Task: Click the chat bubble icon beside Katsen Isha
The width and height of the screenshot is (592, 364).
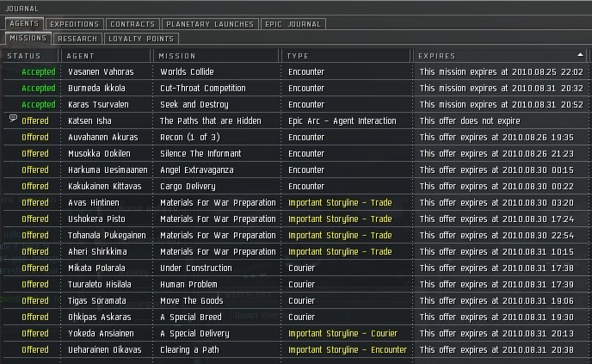Action: [13, 120]
